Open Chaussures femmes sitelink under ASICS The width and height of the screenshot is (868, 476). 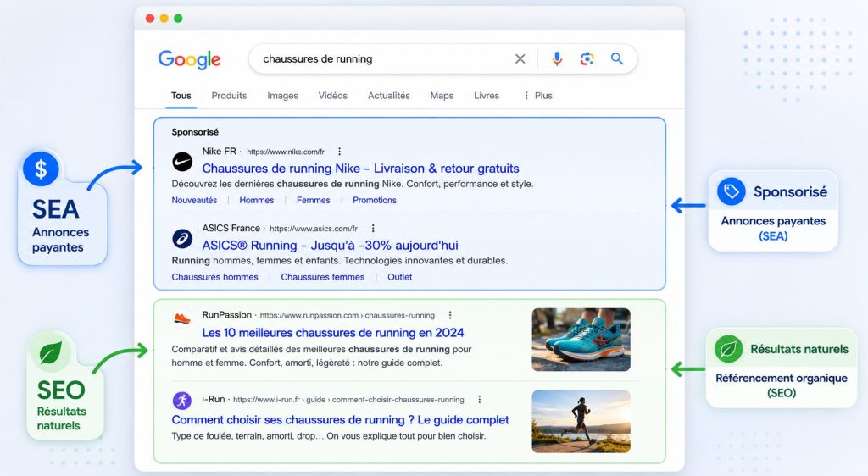pyautogui.click(x=323, y=277)
